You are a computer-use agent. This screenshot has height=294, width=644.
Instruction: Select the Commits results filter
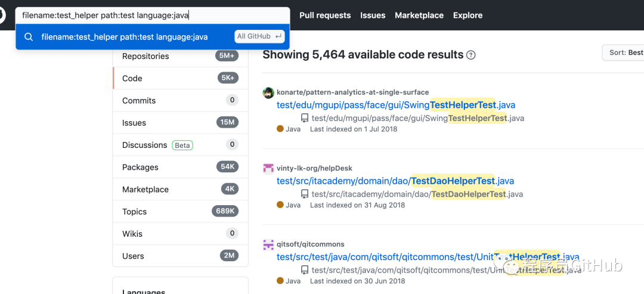point(139,100)
